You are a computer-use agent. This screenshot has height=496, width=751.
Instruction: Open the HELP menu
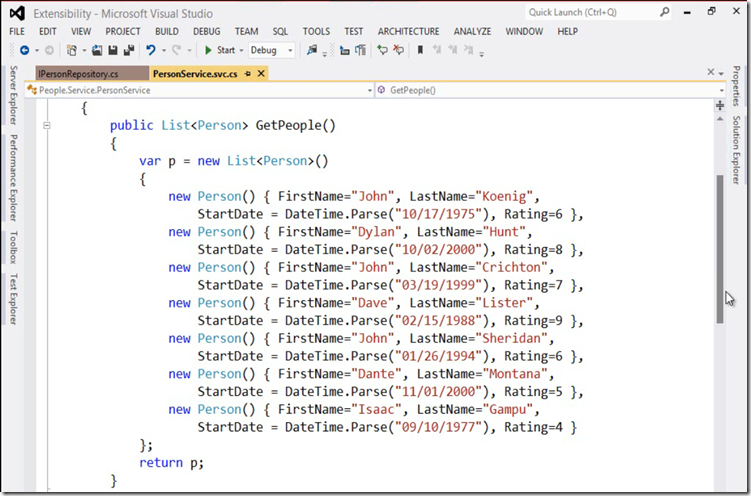click(568, 32)
